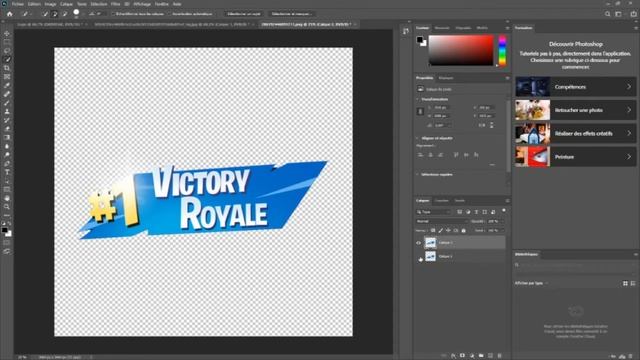640x360 pixels.
Task: Expand the Sélections rapides section
Action: click(418, 175)
